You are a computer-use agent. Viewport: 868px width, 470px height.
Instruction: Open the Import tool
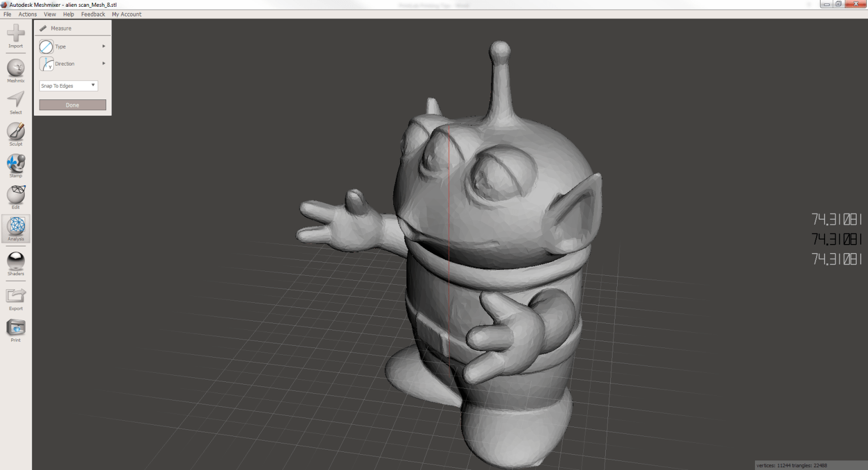tap(16, 36)
